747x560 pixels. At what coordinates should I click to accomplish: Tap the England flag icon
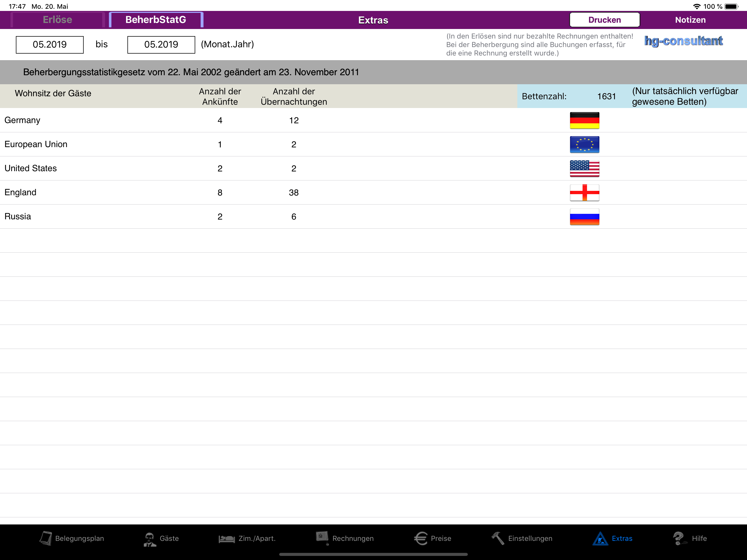(x=585, y=192)
